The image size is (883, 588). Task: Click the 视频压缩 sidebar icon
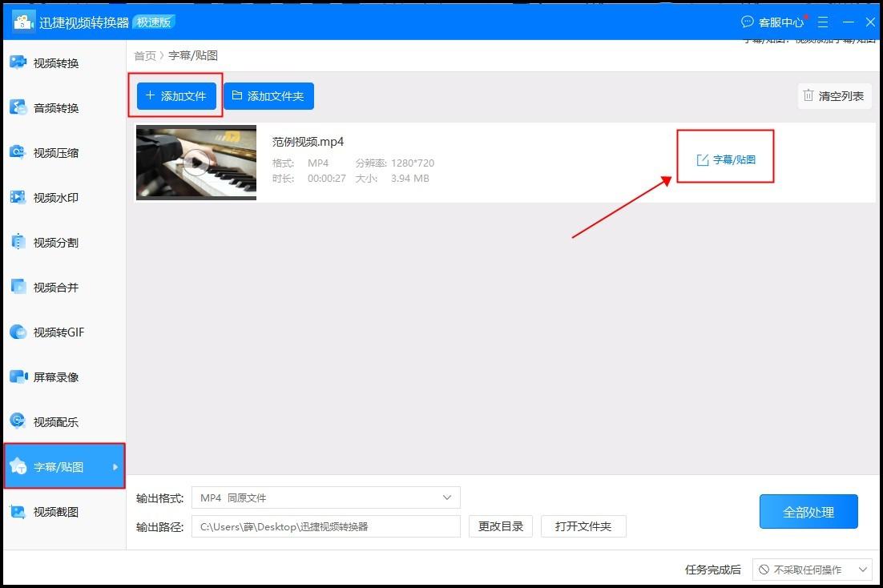click(18, 152)
